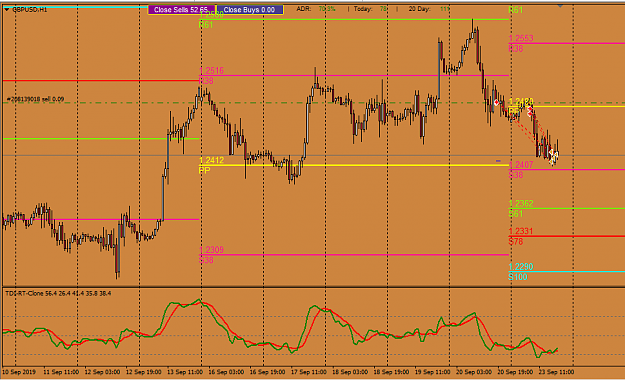Click the Close Sells 52.65 button
Image resolution: width=625 pixels, height=380 pixels.
pos(181,10)
